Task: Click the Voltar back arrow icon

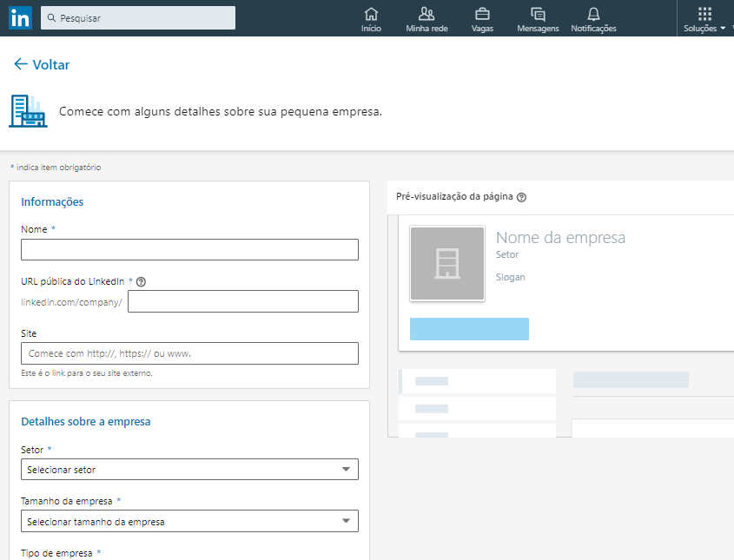Action: (21, 64)
